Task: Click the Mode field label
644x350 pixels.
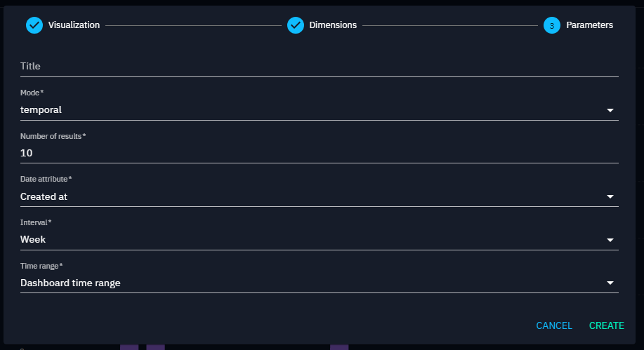Action: click(32, 93)
